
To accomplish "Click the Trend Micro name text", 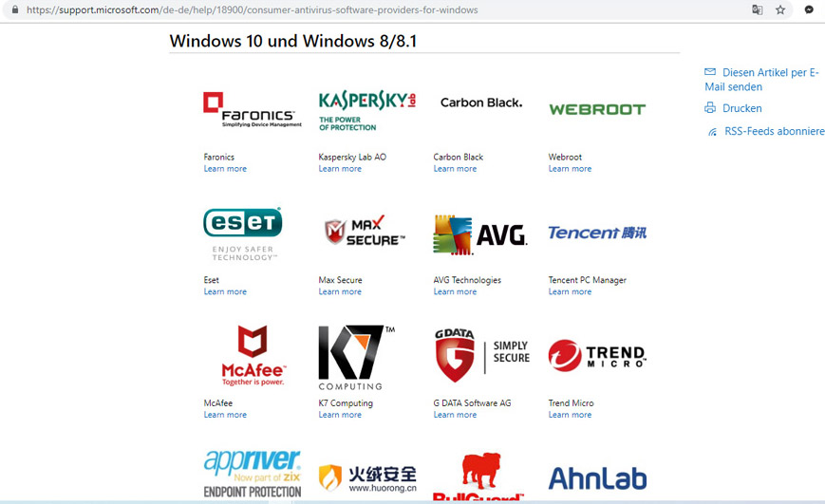I will [571, 403].
